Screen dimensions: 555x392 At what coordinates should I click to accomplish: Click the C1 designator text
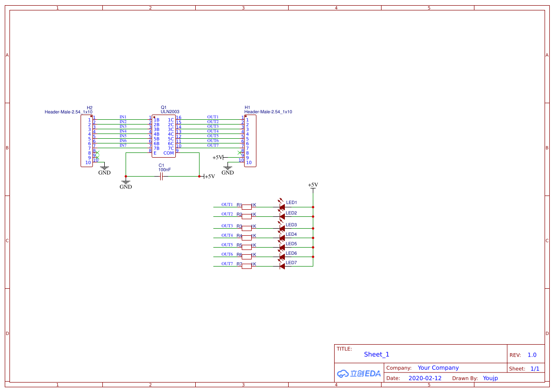coord(162,165)
